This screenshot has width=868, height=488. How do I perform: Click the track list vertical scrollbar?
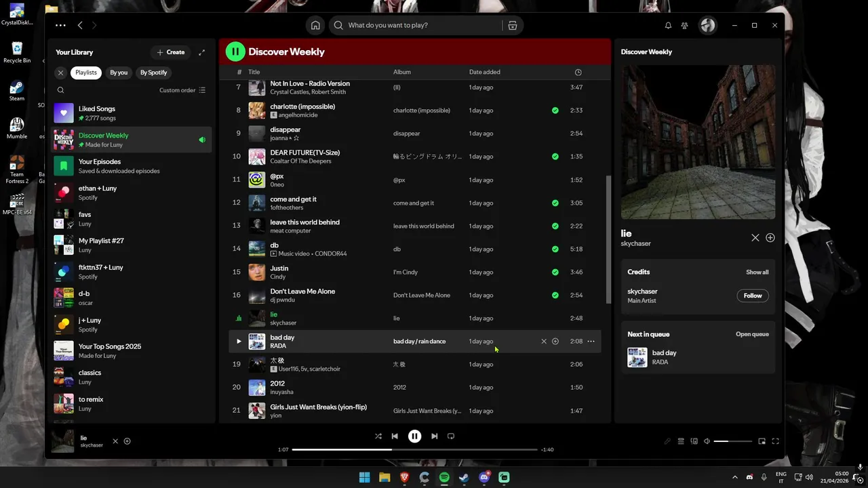[x=608, y=239]
